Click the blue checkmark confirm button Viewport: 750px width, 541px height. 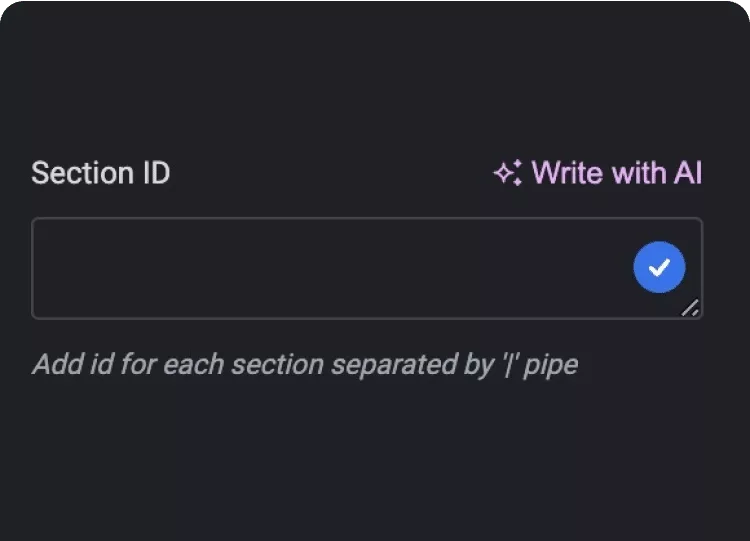click(659, 267)
